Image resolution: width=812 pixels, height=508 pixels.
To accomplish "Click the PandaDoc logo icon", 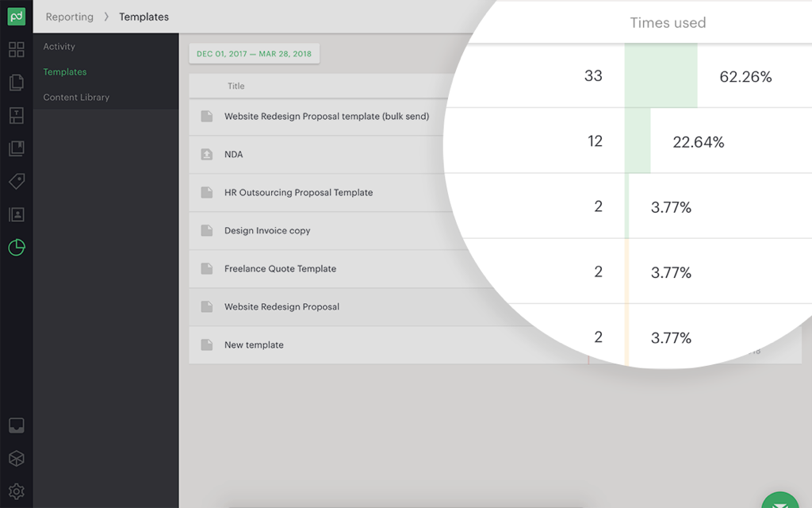I will pyautogui.click(x=17, y=17).
